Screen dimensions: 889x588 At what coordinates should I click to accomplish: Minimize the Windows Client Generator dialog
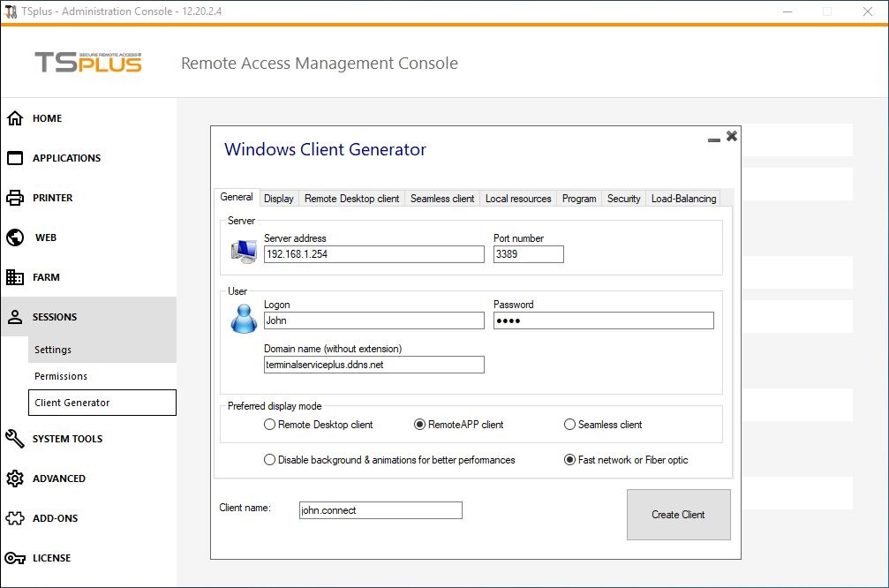714,139
